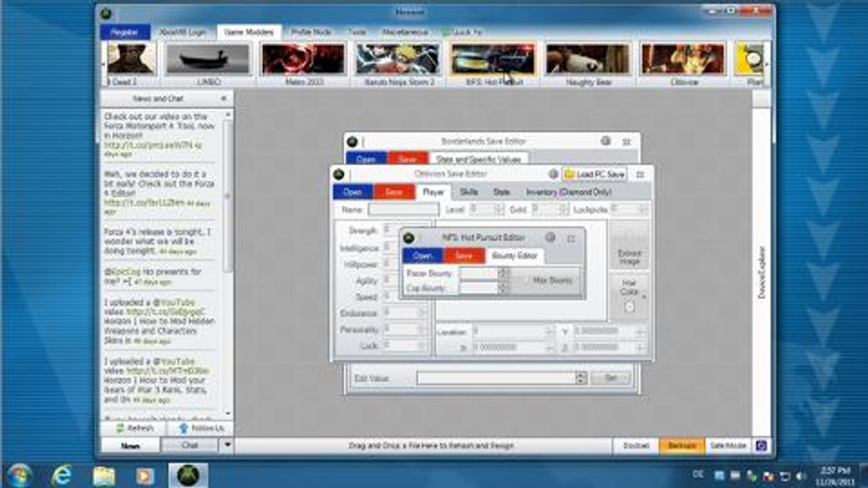Click the news panel vertical scrollbar
The image size is (868, 488).
point(229,264)
